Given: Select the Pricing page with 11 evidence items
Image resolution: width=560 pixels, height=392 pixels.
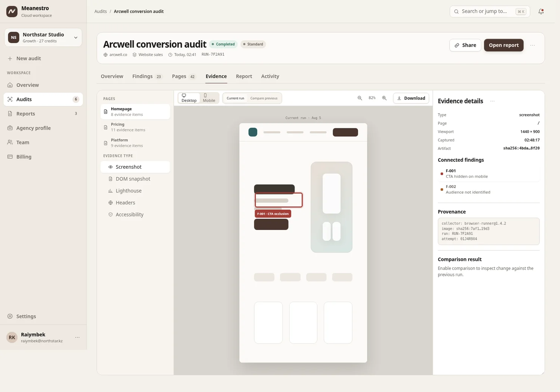Looking at the screenshot, I should click(x=135, y=127).
